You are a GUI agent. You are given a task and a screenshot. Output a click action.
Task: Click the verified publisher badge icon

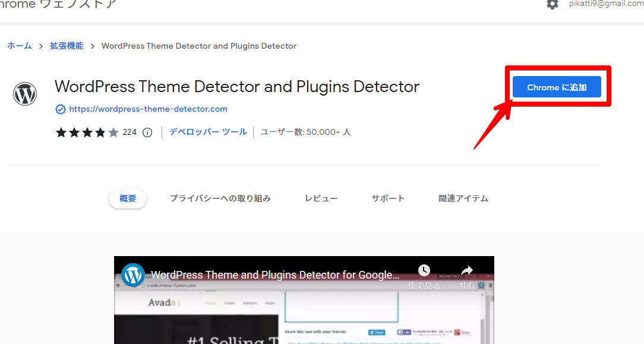[x=61, y=109]
